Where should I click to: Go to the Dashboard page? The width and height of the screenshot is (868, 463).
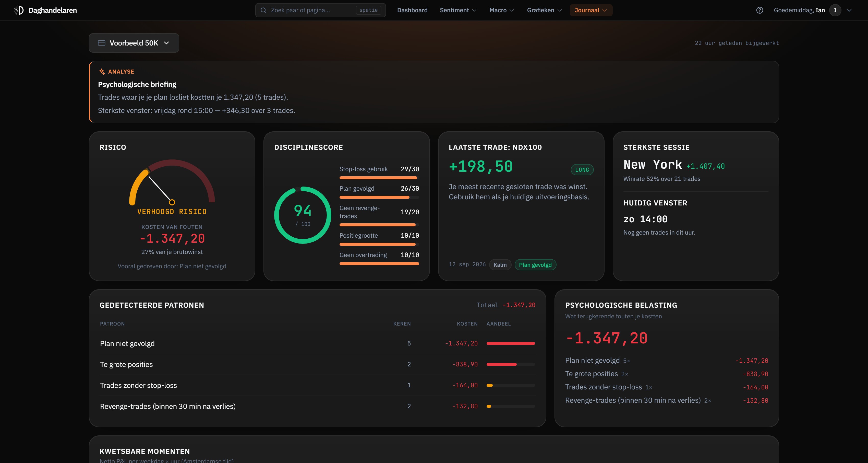[412, 10]
